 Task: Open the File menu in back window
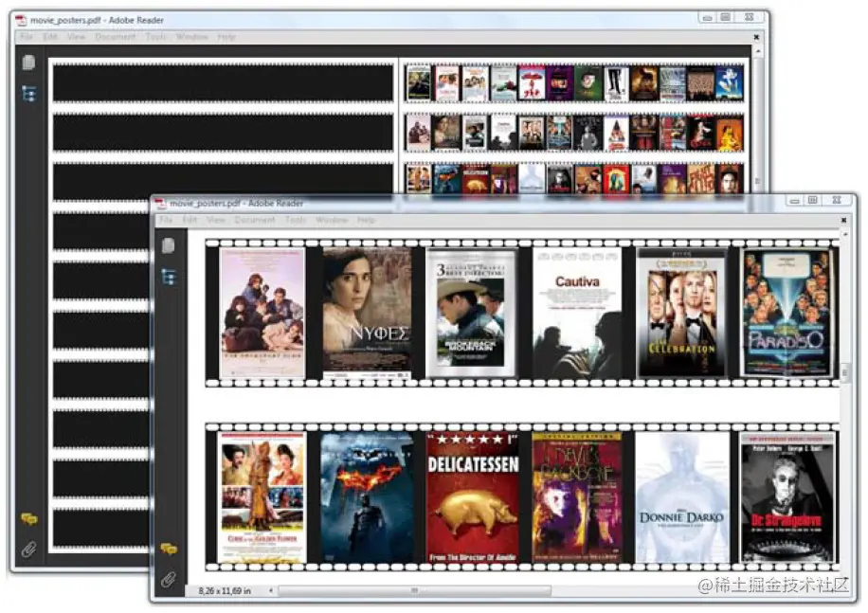point(27,37)
